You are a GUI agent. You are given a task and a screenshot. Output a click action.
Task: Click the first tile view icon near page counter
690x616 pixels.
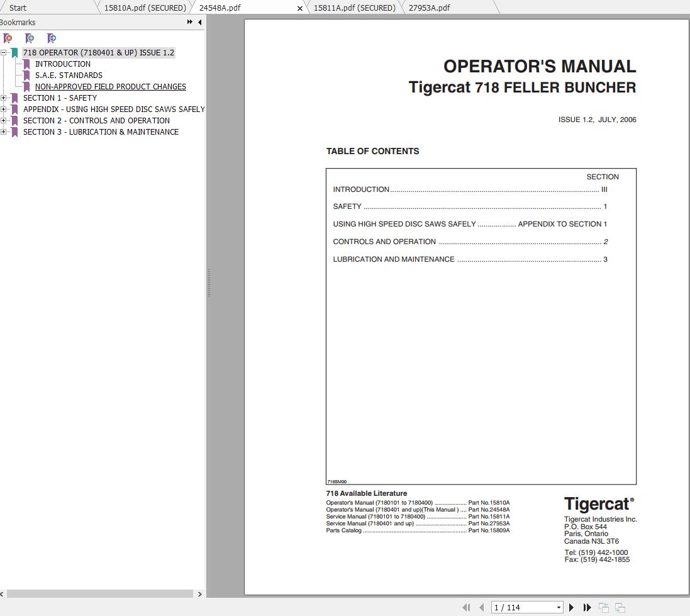[604, 607]
